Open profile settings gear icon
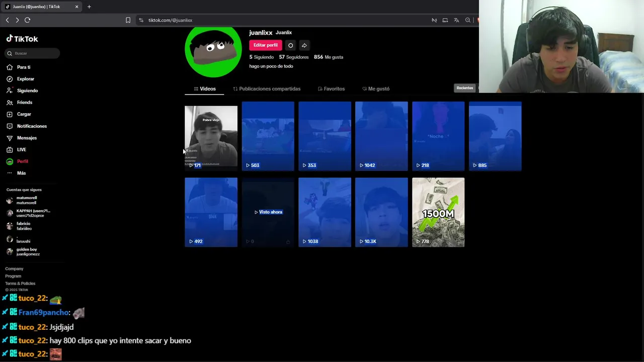Image resolution: width=644 pixels, height=362 pixels. coord(290,45)
